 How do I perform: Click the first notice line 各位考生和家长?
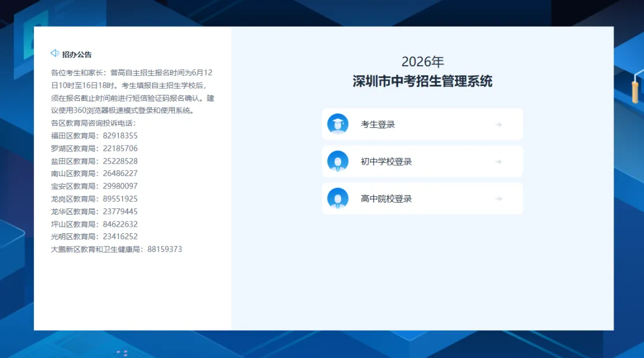131,73
